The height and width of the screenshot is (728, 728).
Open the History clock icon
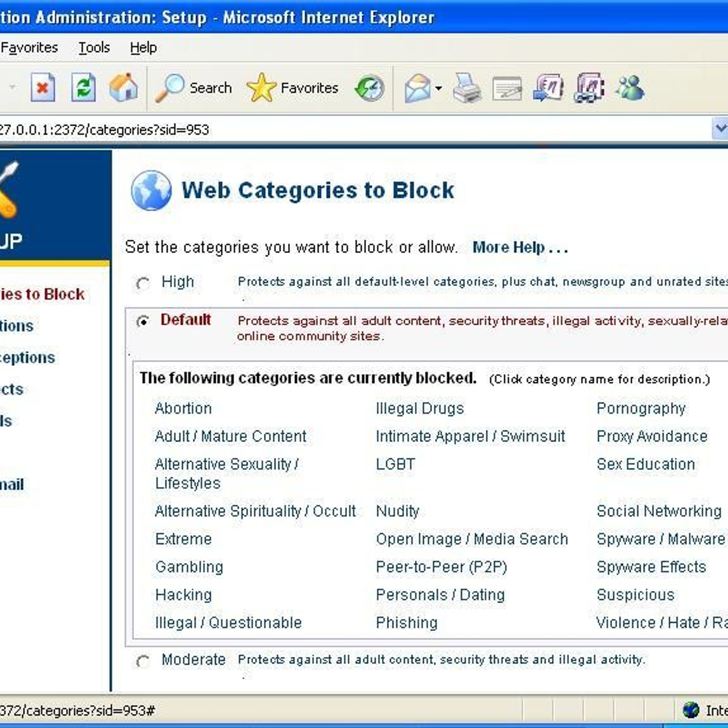click(369, 89)
